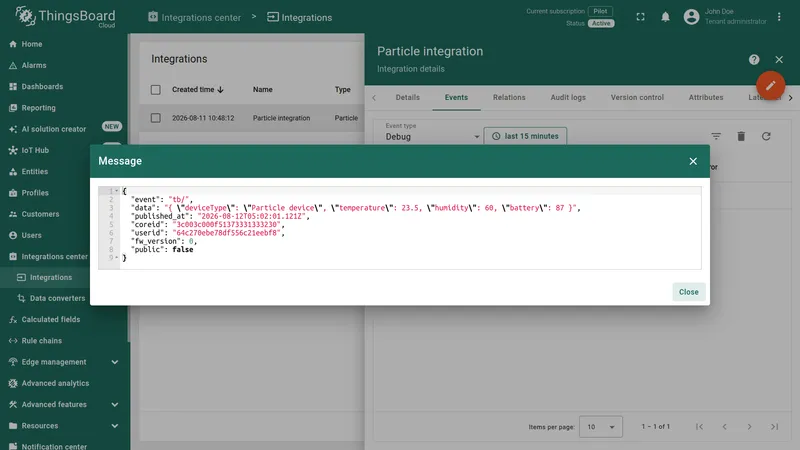The height and width of the screenshot is (450, 800).
Task: Toggle fullscreen mode icon
Action: coord(640,17)
